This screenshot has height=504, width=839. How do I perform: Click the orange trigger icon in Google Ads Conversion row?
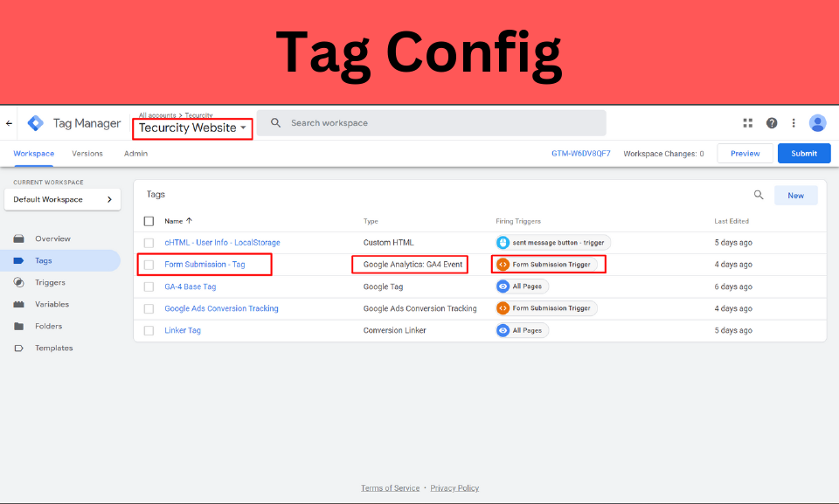tap(503, 308)
